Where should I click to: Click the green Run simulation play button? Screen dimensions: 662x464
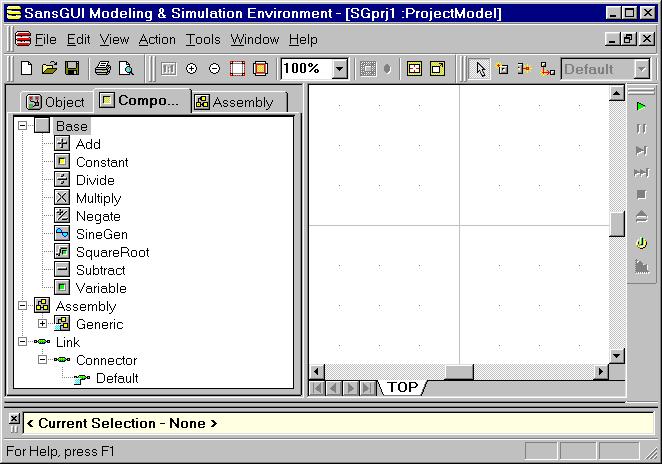click(641, 106)
